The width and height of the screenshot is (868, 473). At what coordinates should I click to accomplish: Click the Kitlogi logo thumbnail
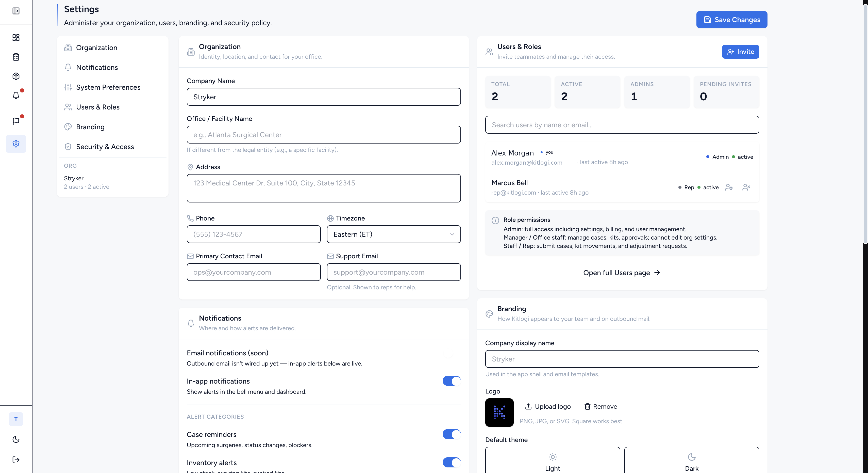coord(499,412)
